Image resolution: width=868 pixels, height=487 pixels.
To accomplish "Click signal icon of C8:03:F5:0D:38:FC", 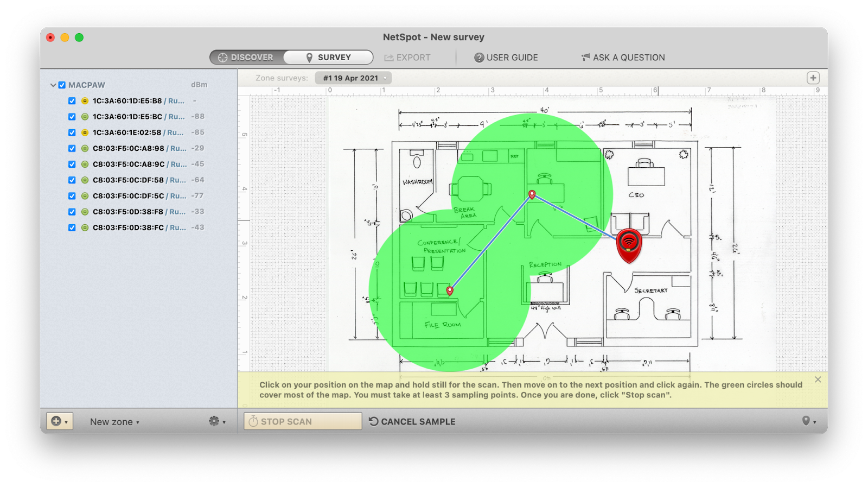I will [x=85, y=227].
